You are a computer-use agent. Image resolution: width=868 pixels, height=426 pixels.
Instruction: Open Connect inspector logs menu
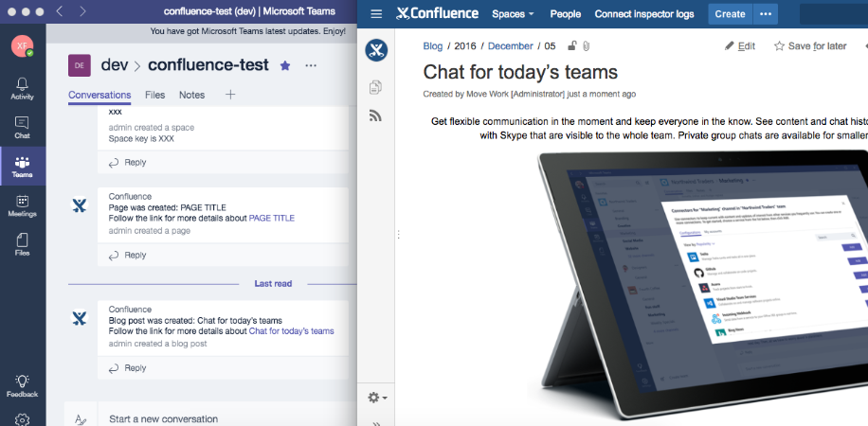(644, 14)
